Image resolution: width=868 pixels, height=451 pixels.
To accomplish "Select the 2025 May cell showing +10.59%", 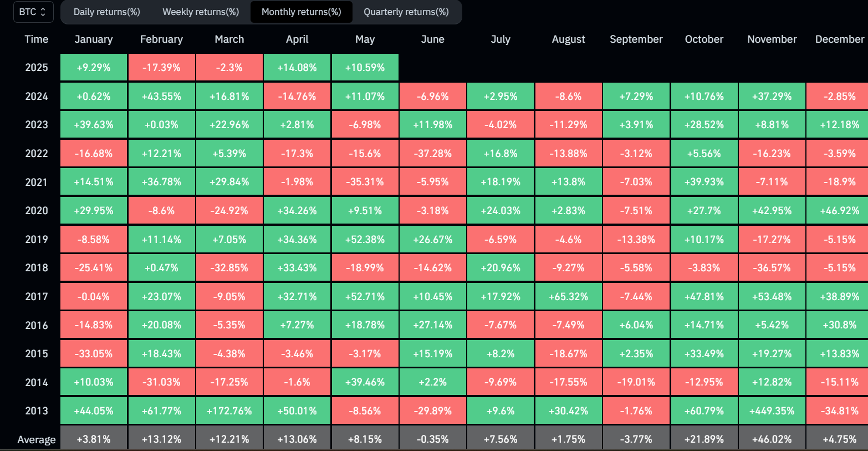I will [x=365, y=68].
